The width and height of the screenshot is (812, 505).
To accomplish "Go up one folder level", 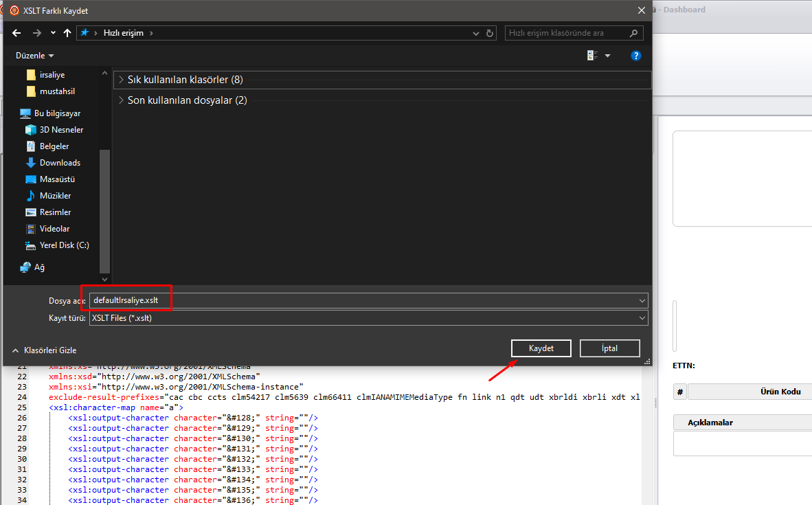I will [67, 33].
